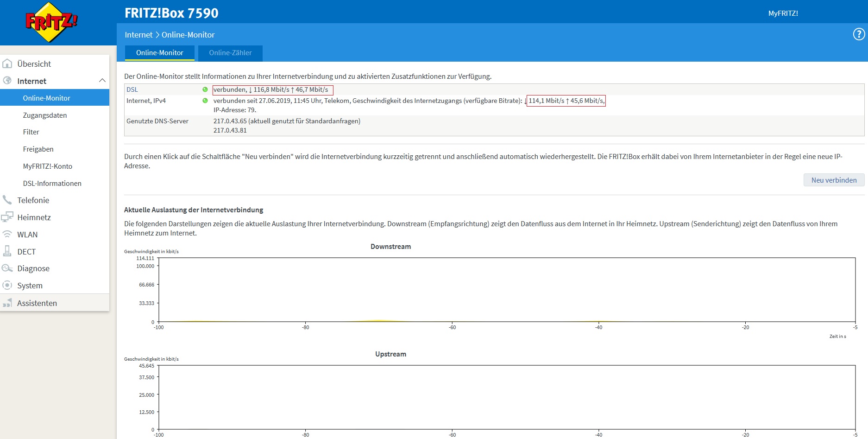Click the Online-Monitor breadcrumb text
868x439 pixels.
(x=188, y=35)
